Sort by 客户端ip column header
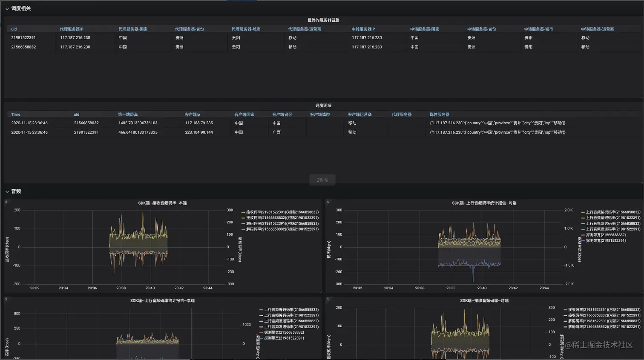 (x=192, y=114)
